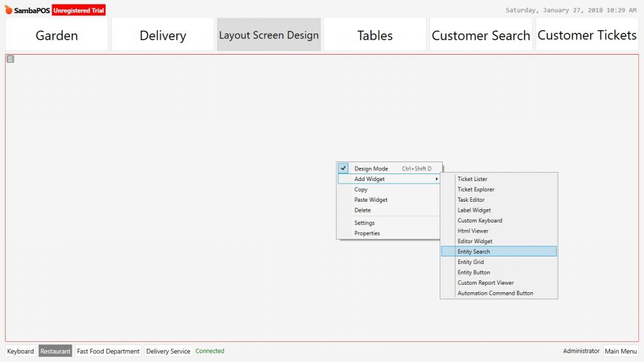Screen dimensions: 644x362
Task: Add an Automation Command Button widget
Action: click(x=499, y=293)
